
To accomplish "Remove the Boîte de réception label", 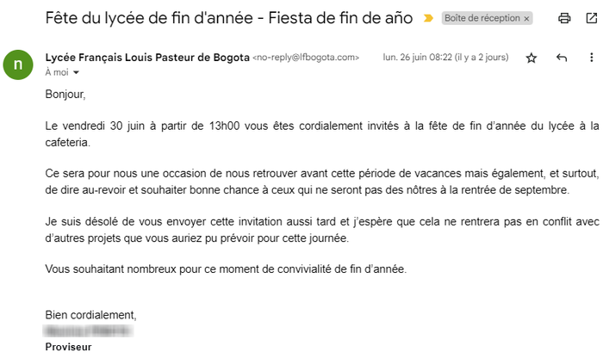I will pos(526,18).
